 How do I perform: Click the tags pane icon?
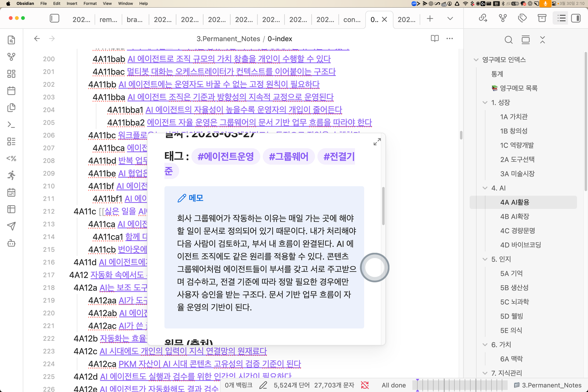pyautogui.click(x=522, y=18)
